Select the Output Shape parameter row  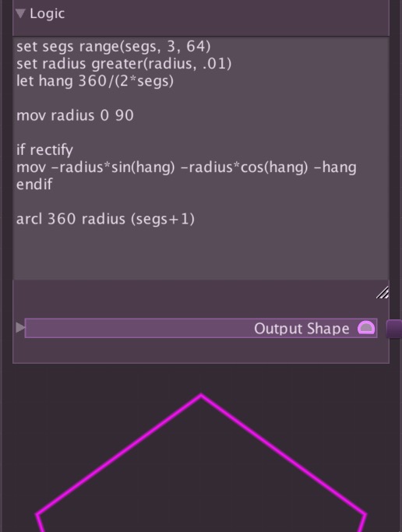201,328
